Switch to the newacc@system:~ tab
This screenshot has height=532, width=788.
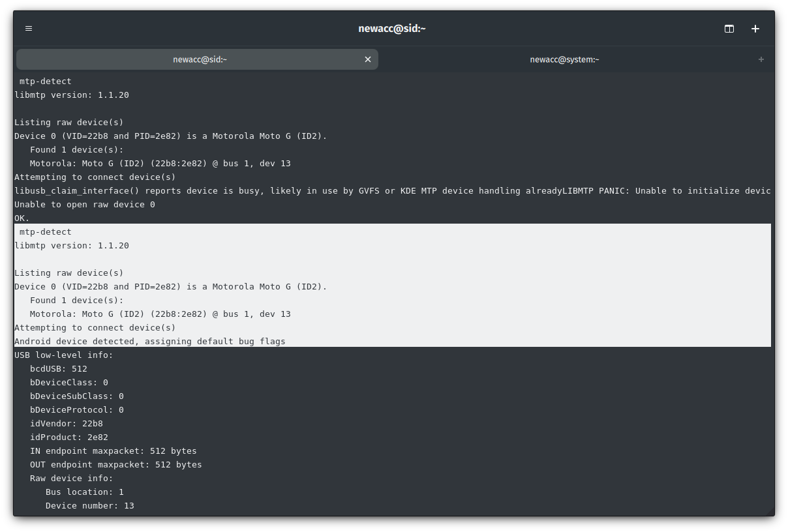tap(564, 59)
